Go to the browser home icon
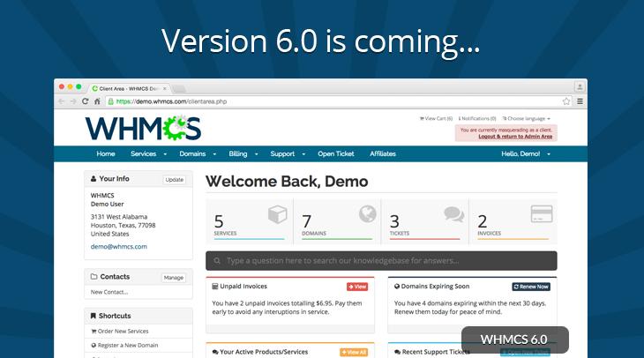Viewport: 644px width, 358px height. click(x=97, y=101)
